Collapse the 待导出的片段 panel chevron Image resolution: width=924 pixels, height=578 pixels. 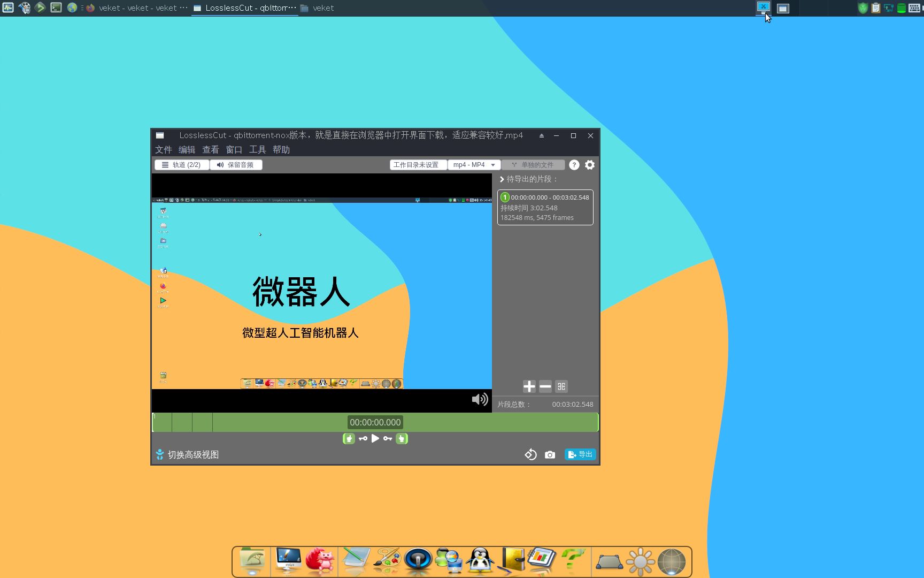point(502,179)
